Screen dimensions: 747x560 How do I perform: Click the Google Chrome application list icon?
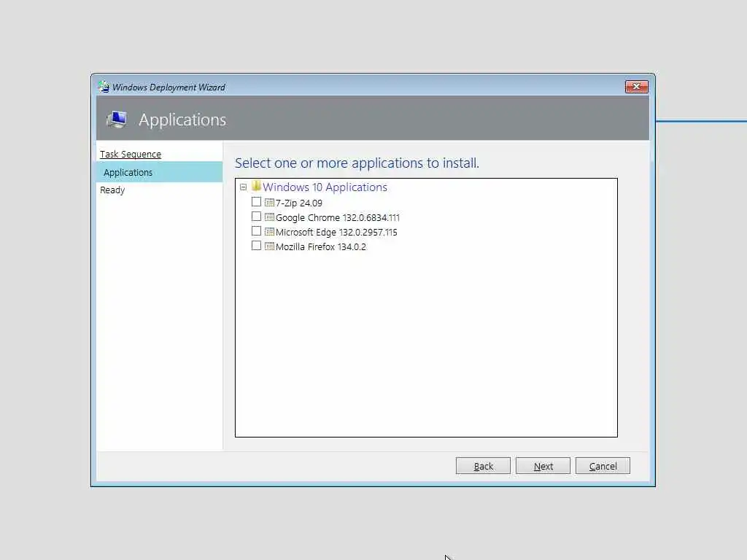[269, 217]
